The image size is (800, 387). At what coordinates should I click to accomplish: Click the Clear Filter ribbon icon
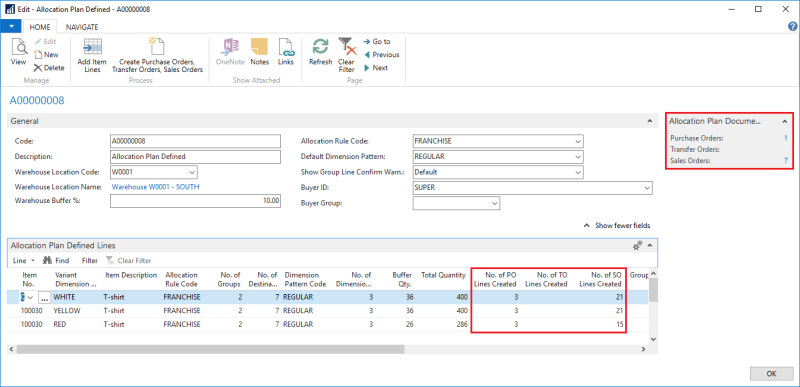coord(346,56)
